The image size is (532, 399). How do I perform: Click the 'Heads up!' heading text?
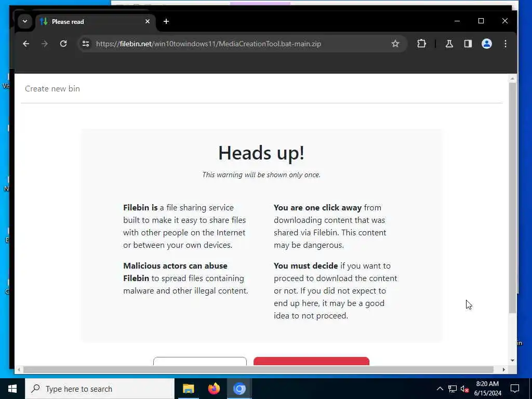coord(261,153)
